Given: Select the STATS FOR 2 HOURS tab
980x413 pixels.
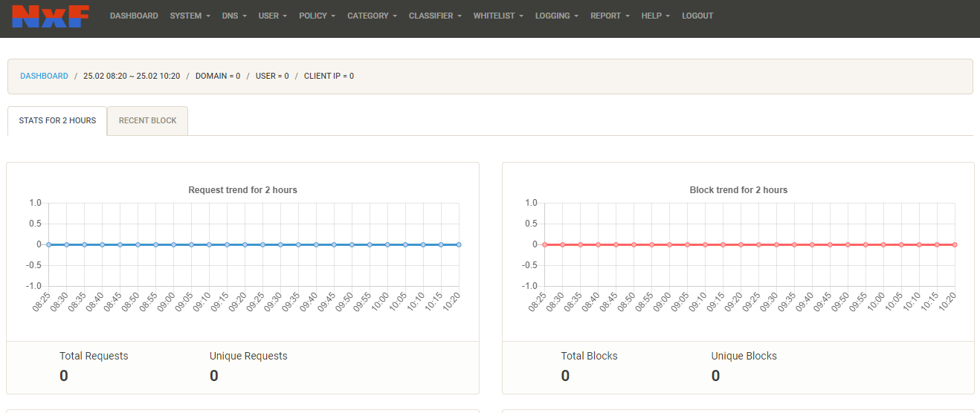Looking at the screenshot, I should point(57,120).
